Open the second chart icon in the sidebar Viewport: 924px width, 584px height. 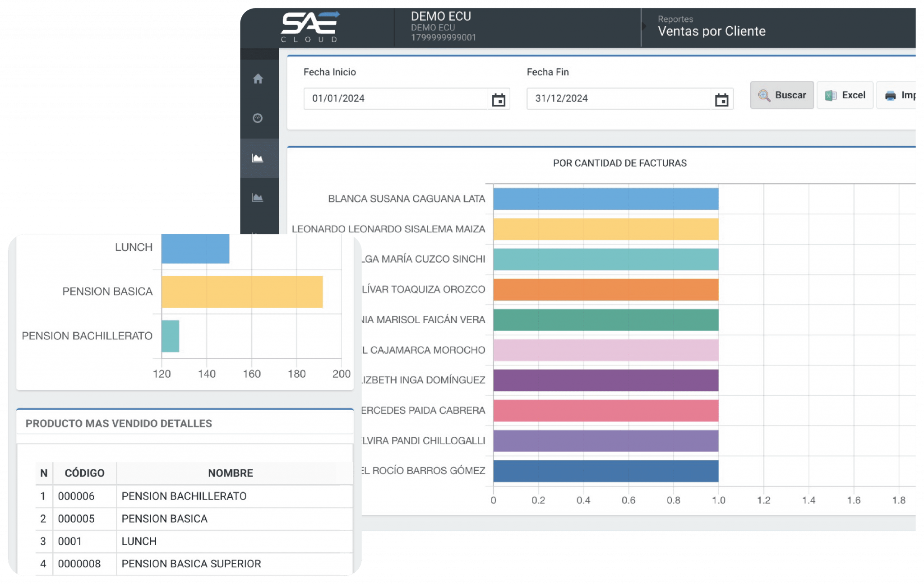[x=259, y=197]
